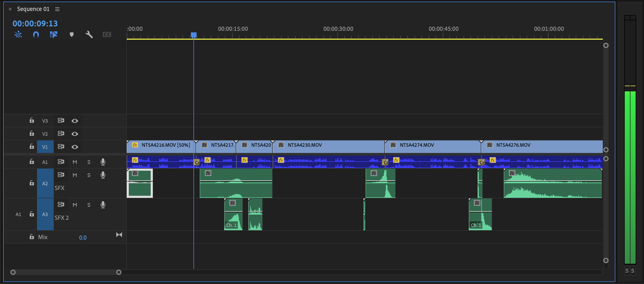Image resolution: width=644 pixels, height=284 pixels.
Task: Click the Linked Selection arrow icon
Action: [53, 34]
